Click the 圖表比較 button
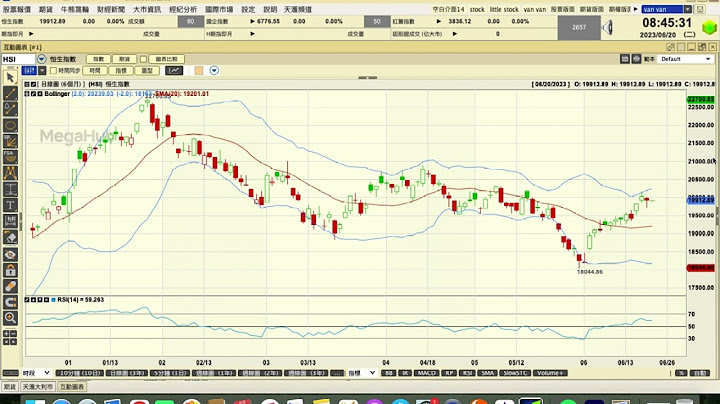The image size is (720, 404). click(166, 59)
